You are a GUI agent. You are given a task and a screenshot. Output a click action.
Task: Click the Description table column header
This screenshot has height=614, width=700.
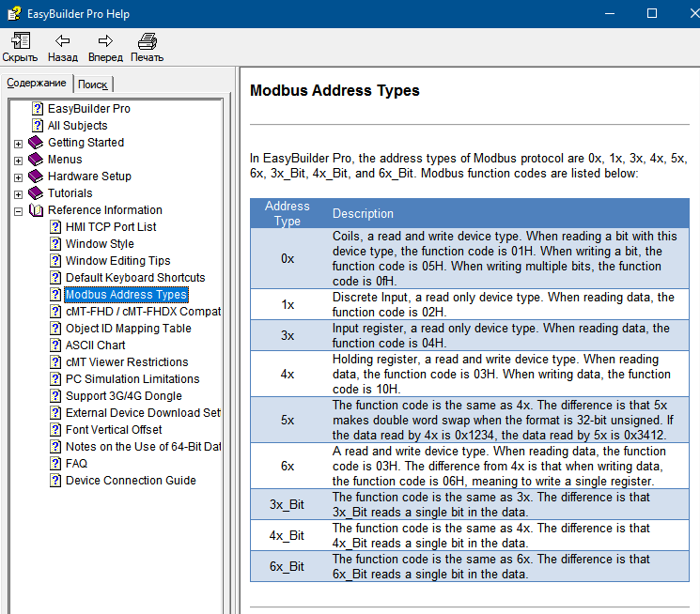pyautogui.click(x=363, y=214)
